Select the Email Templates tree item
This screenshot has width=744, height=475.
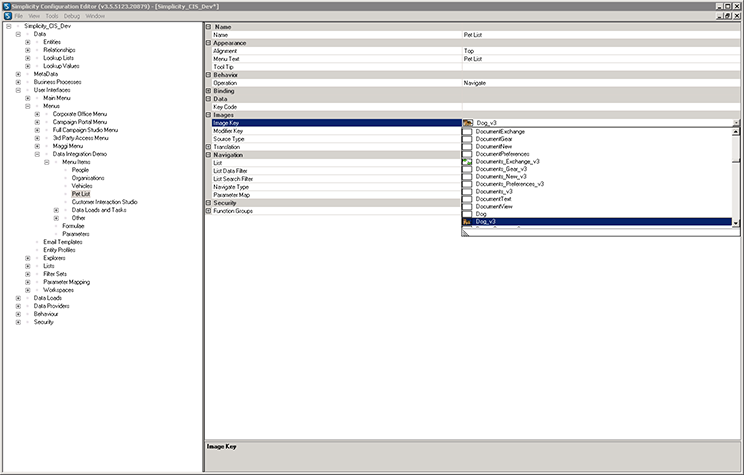point(62,242)
